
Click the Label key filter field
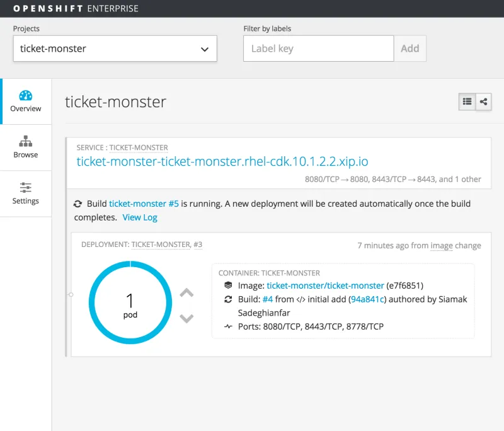coord(318,49)
